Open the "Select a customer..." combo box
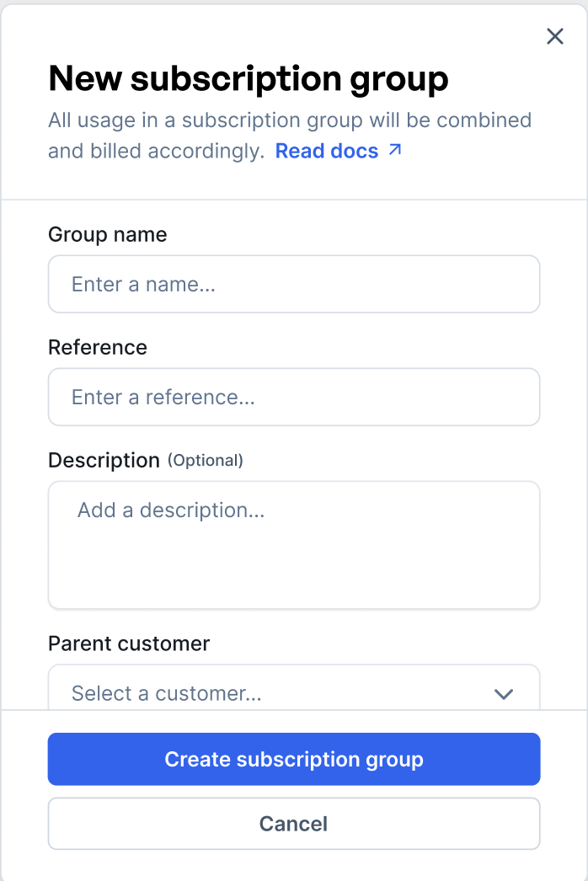 (x=293, y=692)
